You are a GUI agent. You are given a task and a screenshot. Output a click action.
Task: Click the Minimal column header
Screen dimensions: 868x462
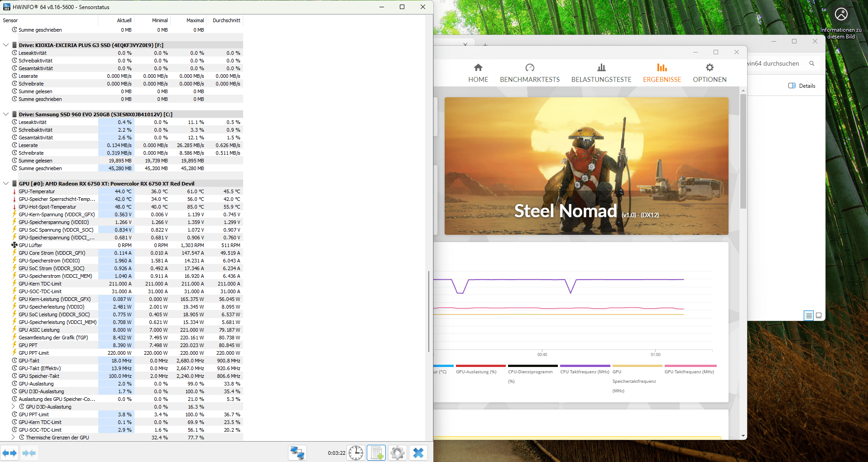point(153,20)
